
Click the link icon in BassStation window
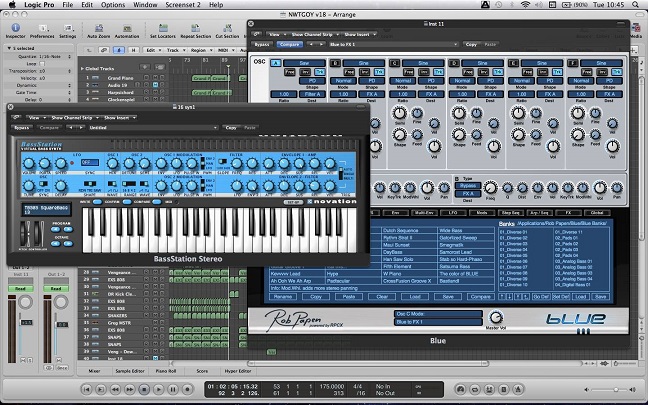pyautogui.click(x=16, y=118)
